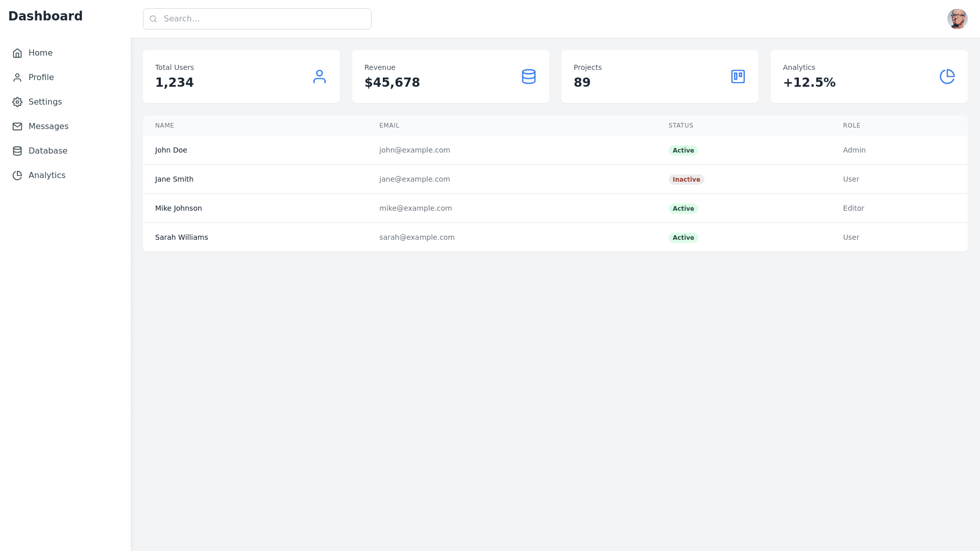Image resolution: width=980 pixels, height=551 pixels.
Task: Click the database icon on Revenue card
Action: pyautogui.click(x=529, y=76)
